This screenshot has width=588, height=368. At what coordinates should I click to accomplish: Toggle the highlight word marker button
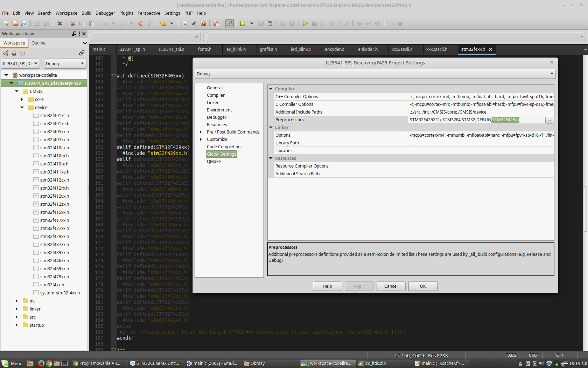click(229, 23)
